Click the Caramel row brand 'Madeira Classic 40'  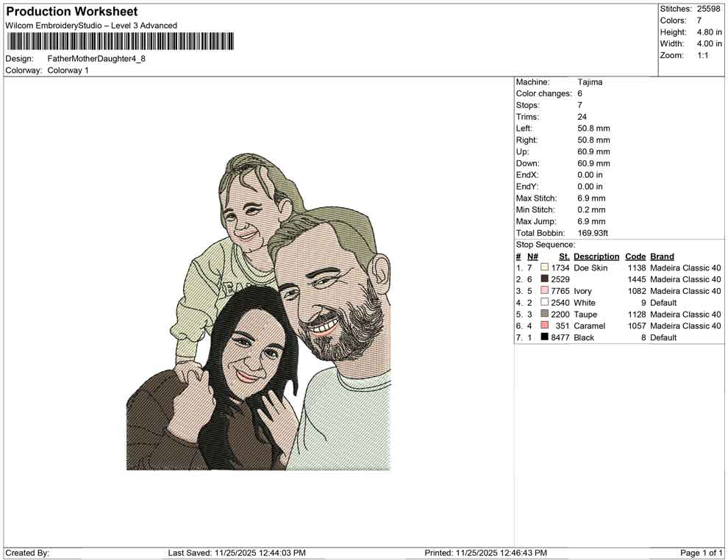point(686,326)
